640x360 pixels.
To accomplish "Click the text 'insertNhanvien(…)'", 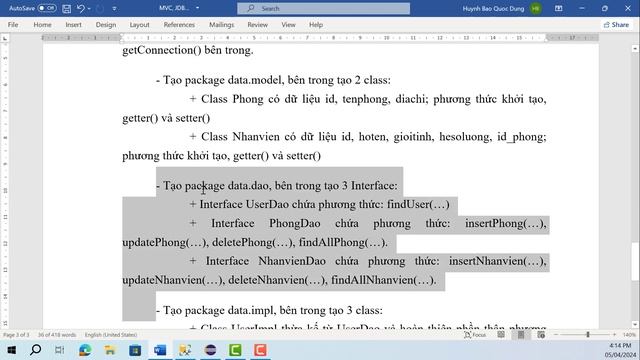I will point(496,261).
